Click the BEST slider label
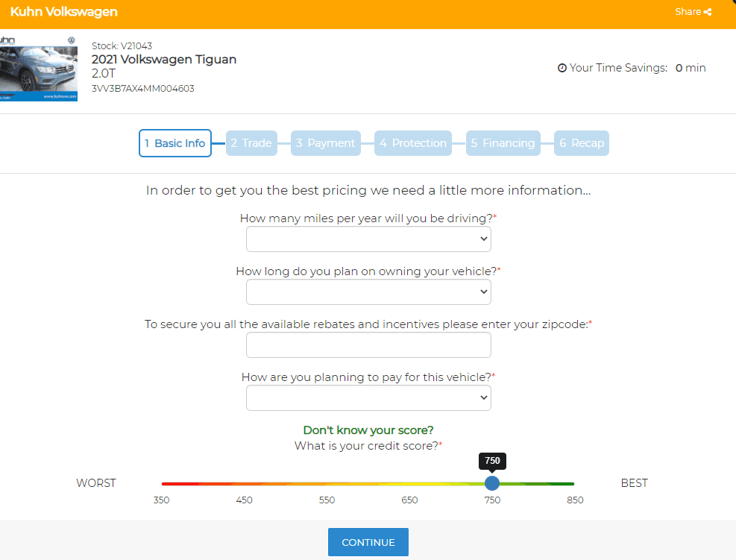The width and height of the screenshot is (736, 560). [634, 483]
